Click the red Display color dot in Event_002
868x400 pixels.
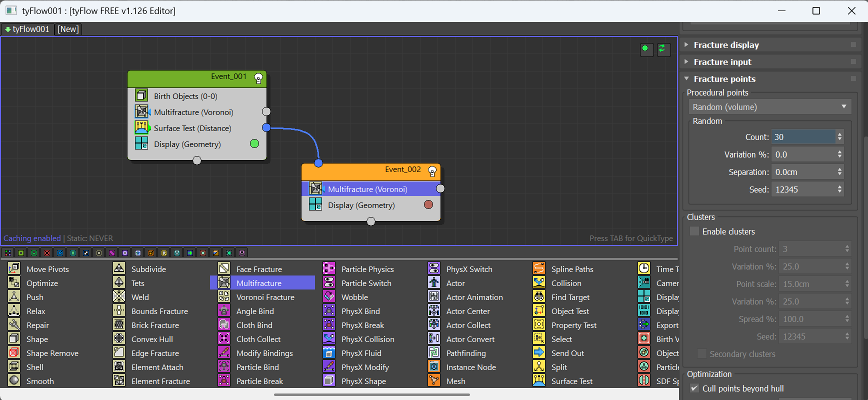click(x=428, y=204)
